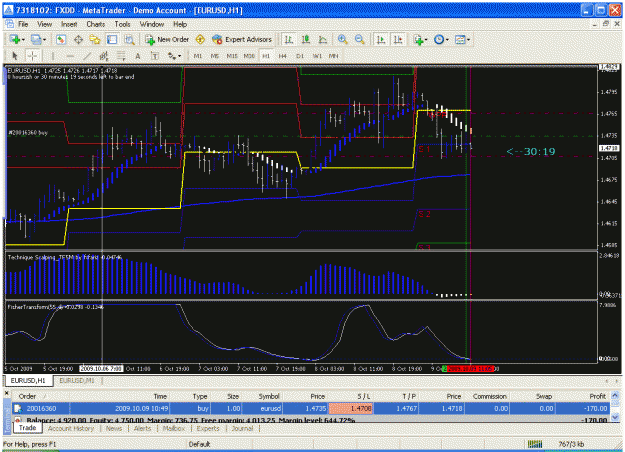Expand the Templates dropdown arrow

[x=468, y=40]
